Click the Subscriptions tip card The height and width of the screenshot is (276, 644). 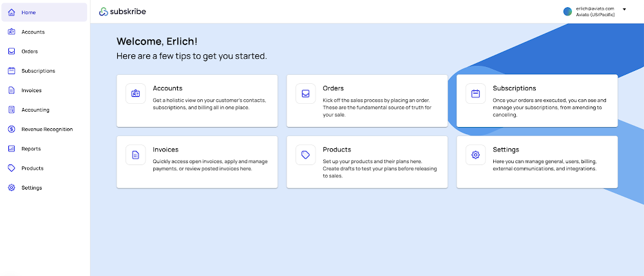(537, 101)
